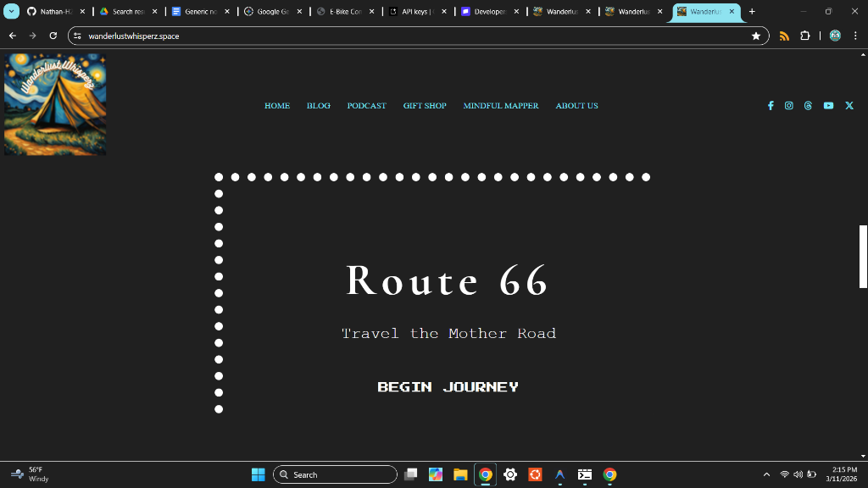
Task: Click the page vertical scrollbar thumb
Action: [x=863, y=257]
